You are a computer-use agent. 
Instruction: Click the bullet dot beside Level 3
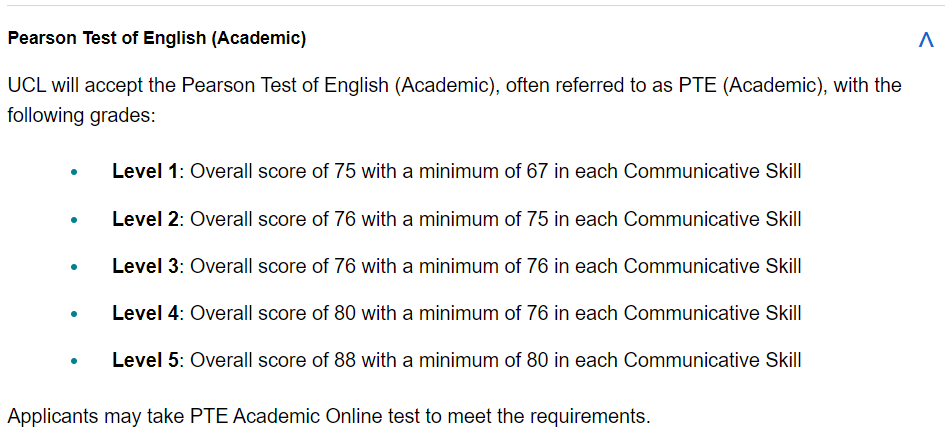pos(74,267)
